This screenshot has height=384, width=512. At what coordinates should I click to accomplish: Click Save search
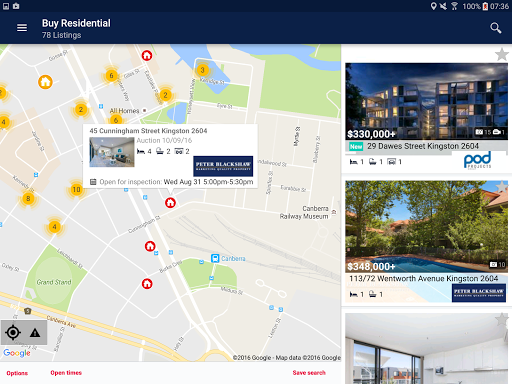point(309,373)
